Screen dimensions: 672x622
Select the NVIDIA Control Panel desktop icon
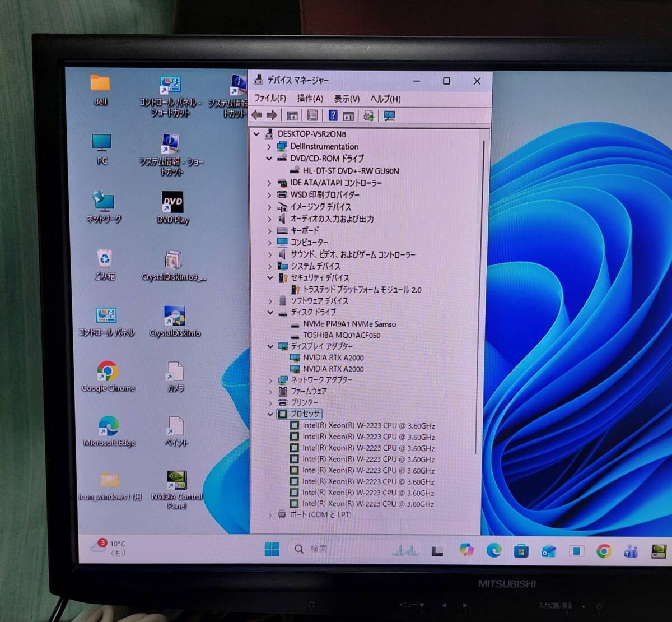pyautogui.click(x=176, y=490)
